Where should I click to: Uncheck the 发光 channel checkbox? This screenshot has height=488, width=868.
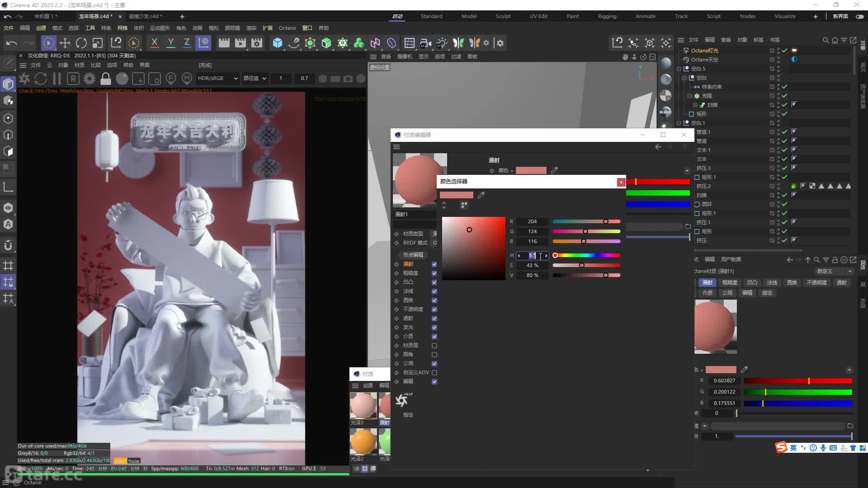[x=434, y=328]
